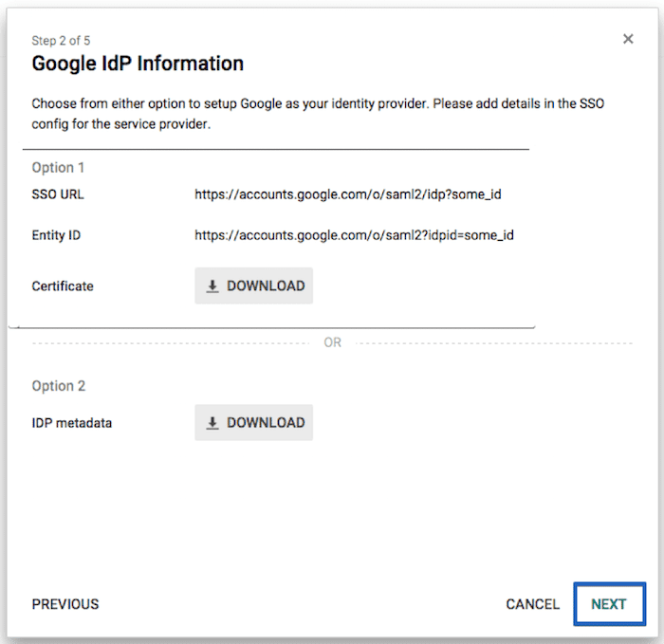The height and width of the screenshot is (644, 664).
Task: Select the Entity ID URL value
Action: [354, 235]
